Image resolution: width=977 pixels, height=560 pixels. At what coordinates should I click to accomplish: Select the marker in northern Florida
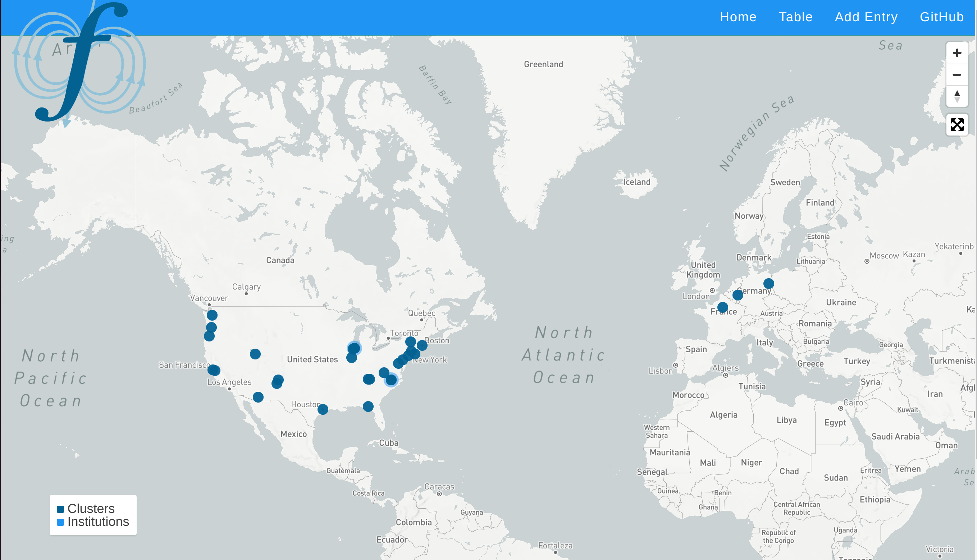368,407
